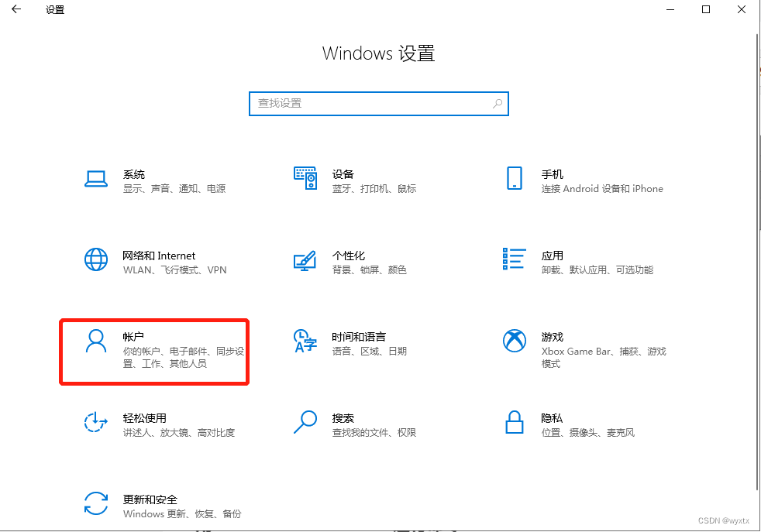Open the 帐户 person icon
The height and width of the screenshot is (532, 761).
tap(96, 341)
